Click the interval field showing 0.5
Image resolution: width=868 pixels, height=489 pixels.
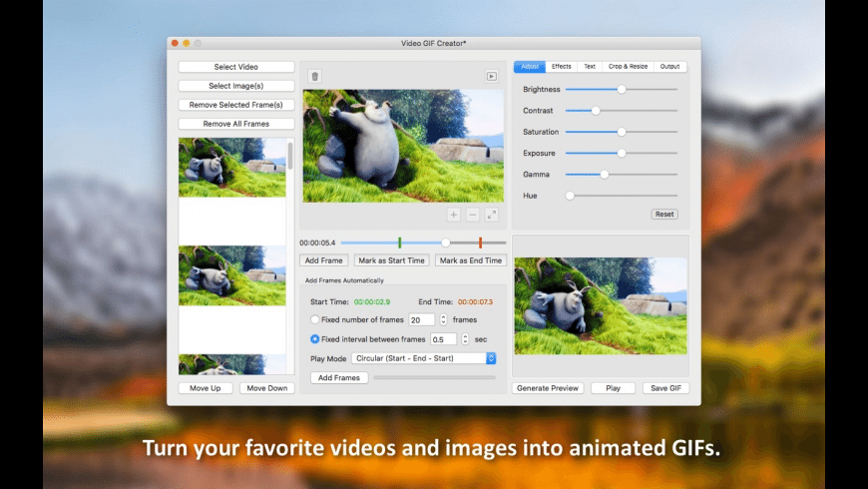[x=443, y=339]
